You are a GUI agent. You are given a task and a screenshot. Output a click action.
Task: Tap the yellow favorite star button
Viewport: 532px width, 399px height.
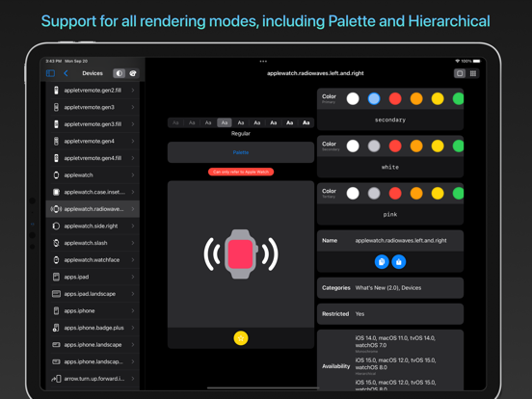pyautogui.click(x=241, y=338)
